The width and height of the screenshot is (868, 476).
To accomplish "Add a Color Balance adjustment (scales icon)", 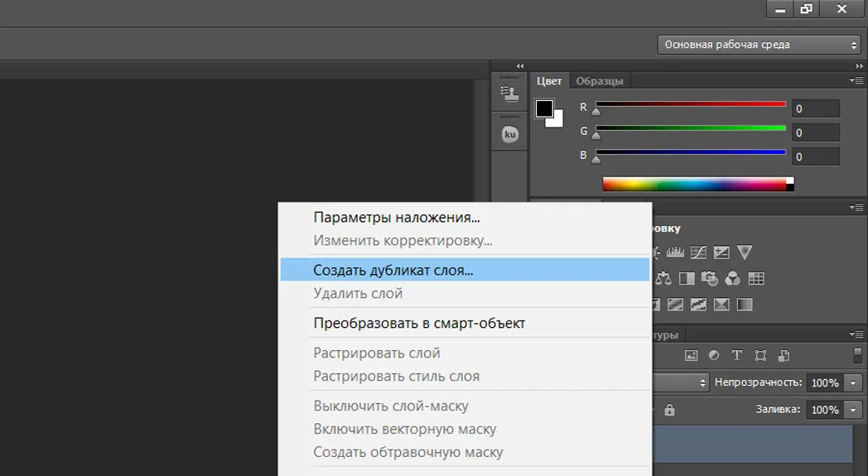I will (663, 278).
